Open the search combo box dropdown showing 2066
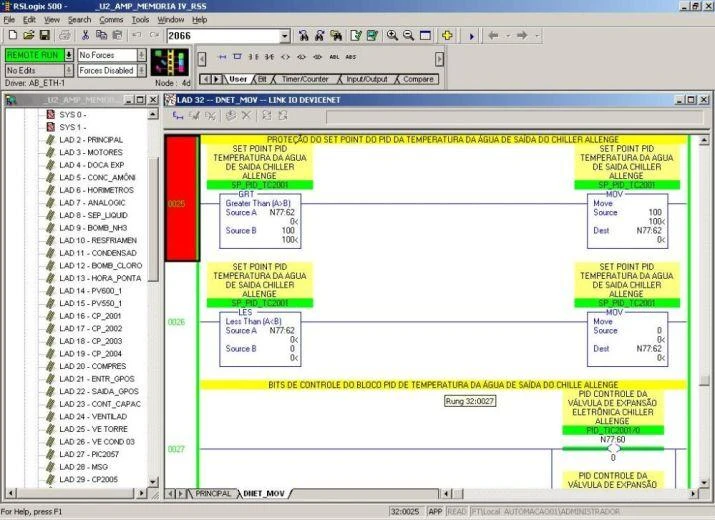 tap(285, 36)
